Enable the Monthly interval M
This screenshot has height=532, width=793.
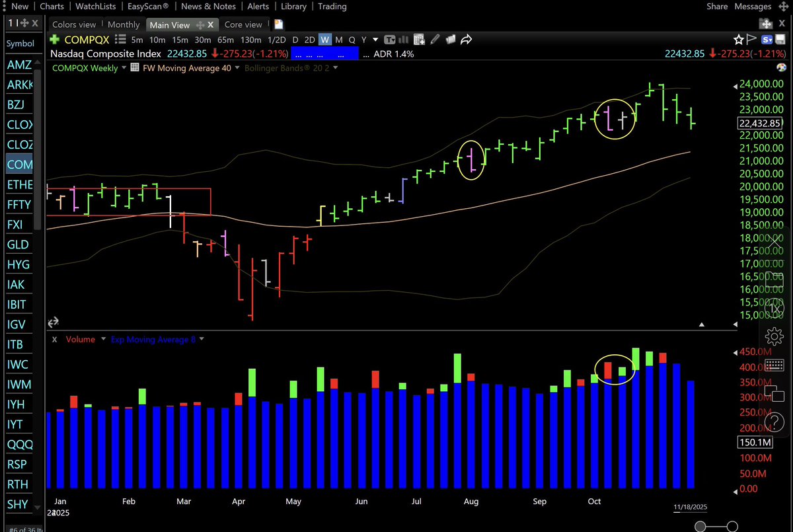point(339,40)
